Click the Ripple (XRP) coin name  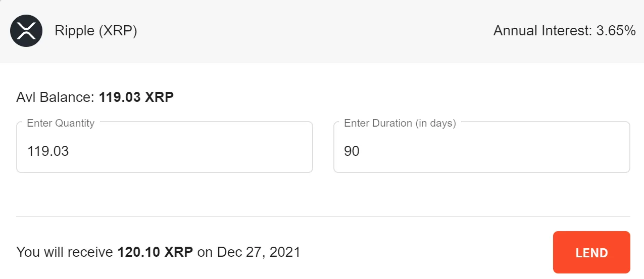[x=96, y=31]
